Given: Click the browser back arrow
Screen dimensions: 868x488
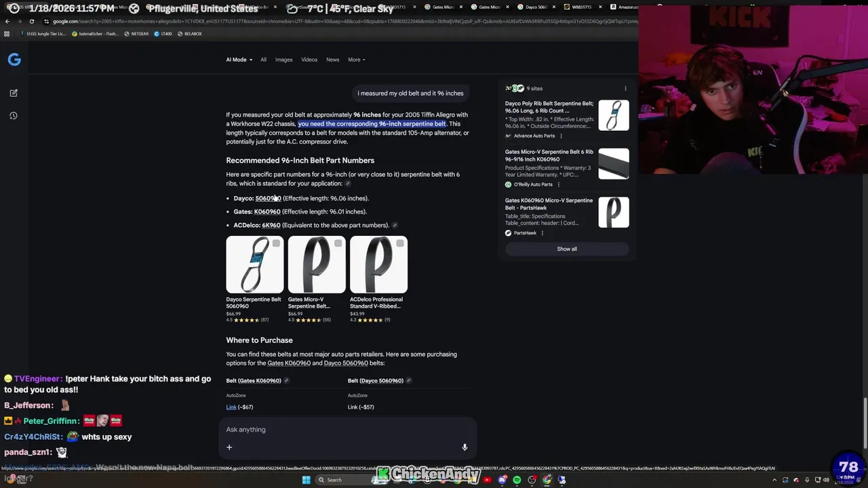Looking at the screenshot, I should click(7, 21).
